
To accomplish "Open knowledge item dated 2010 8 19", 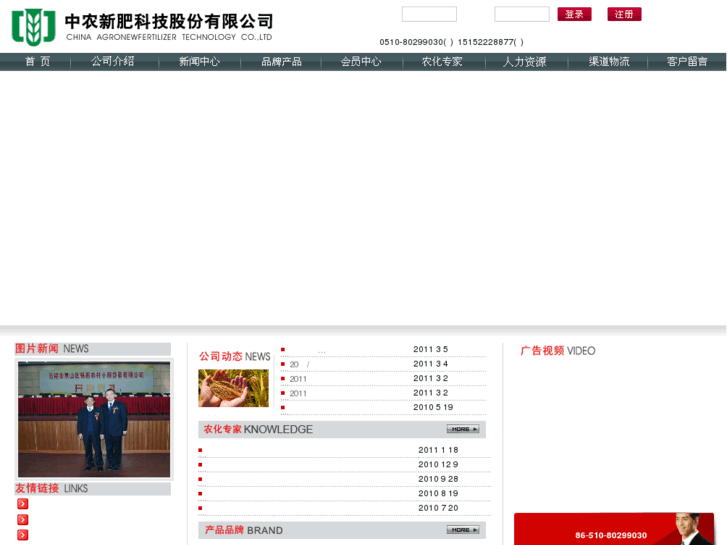I will tap(344, 494).
